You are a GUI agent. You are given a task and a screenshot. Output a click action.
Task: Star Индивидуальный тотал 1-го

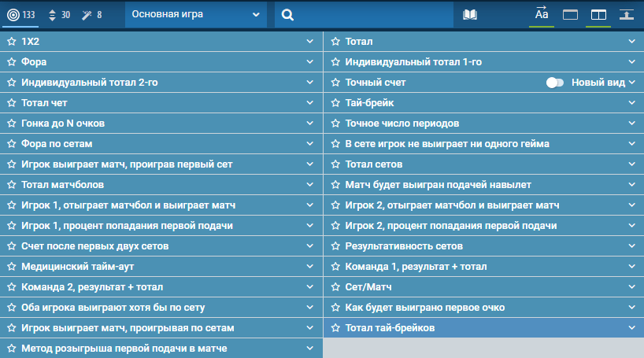pyautogui.click(x=335, y=61)
